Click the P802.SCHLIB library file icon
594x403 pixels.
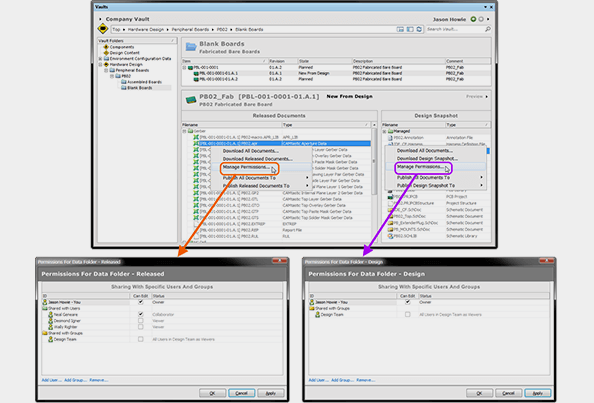click(x=390, y=236)
